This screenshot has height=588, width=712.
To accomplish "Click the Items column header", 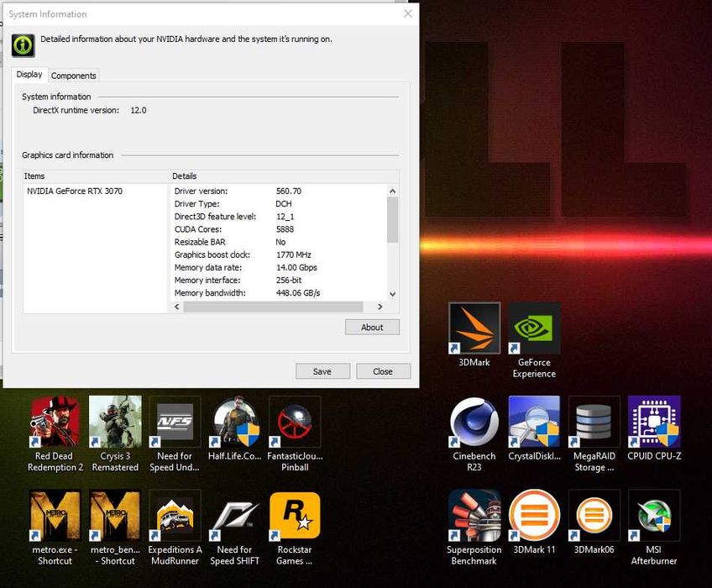I will tap(96, 176).
